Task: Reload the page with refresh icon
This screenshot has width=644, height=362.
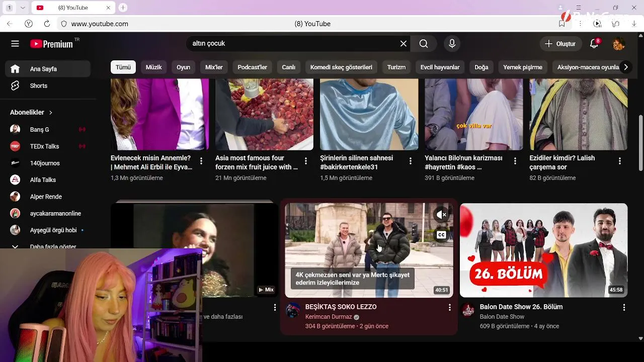Action: pos(47,24)
